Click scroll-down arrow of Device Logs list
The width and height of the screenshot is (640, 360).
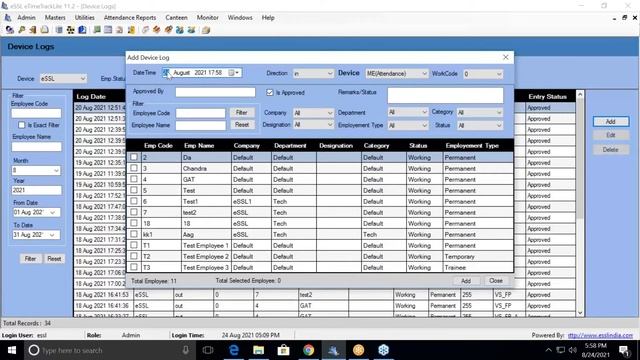coord(580,313)
